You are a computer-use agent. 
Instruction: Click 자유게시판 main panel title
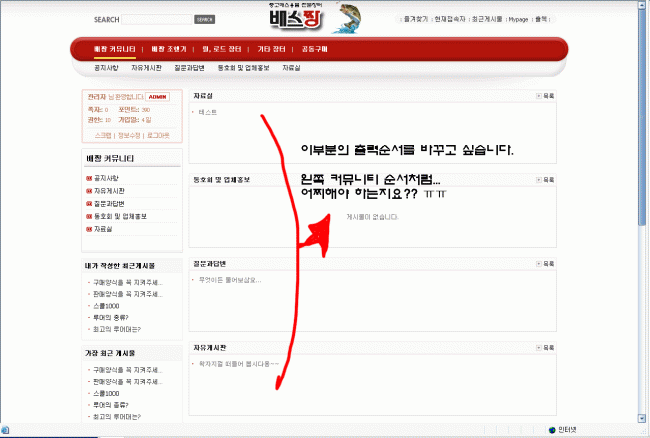209,348
